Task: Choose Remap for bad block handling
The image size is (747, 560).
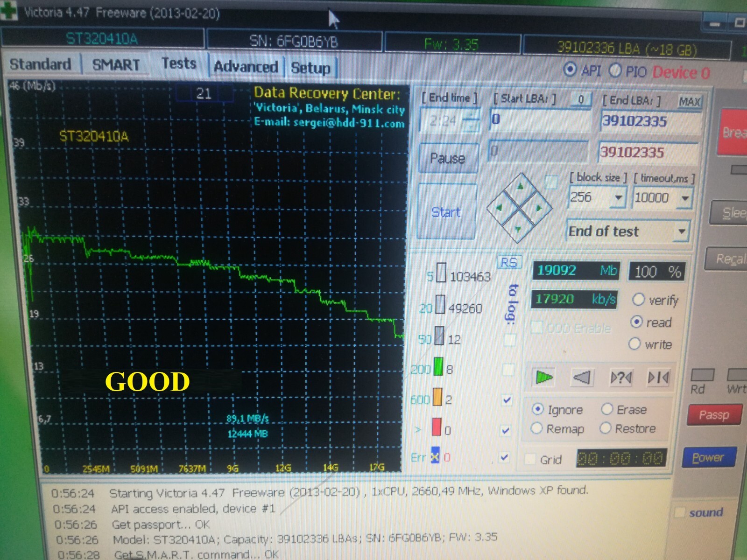Action: (x=536, y=428)
